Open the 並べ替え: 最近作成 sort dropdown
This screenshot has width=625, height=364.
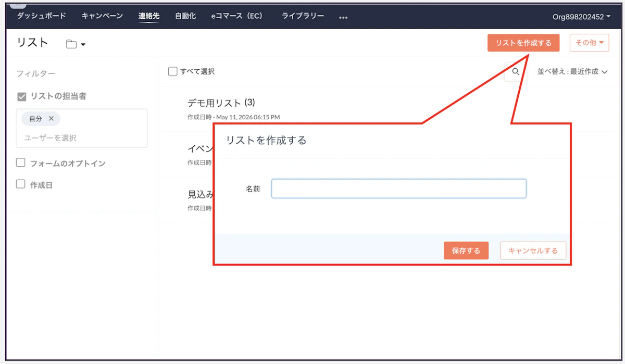572,72
